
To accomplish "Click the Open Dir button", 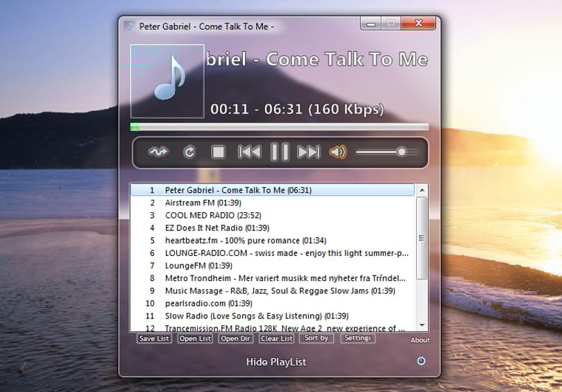I will click(x=235, y=339).
